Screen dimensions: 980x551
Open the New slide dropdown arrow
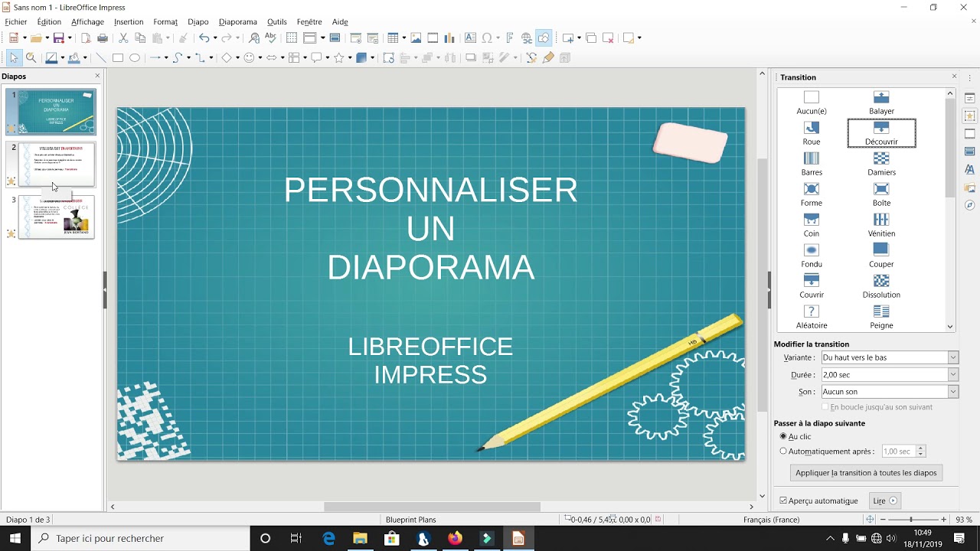579,37
